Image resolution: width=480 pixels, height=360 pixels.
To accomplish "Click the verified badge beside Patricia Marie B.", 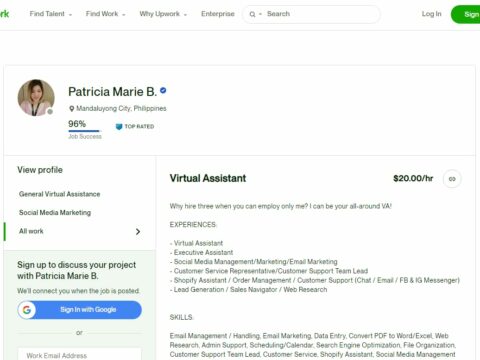I will (x=163, y=90).
